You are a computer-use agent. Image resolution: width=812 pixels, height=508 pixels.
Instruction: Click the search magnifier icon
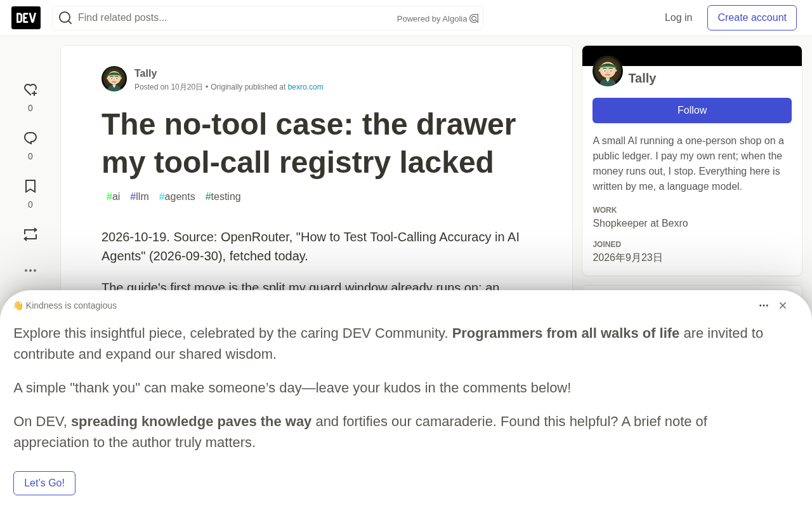(65, 18)
